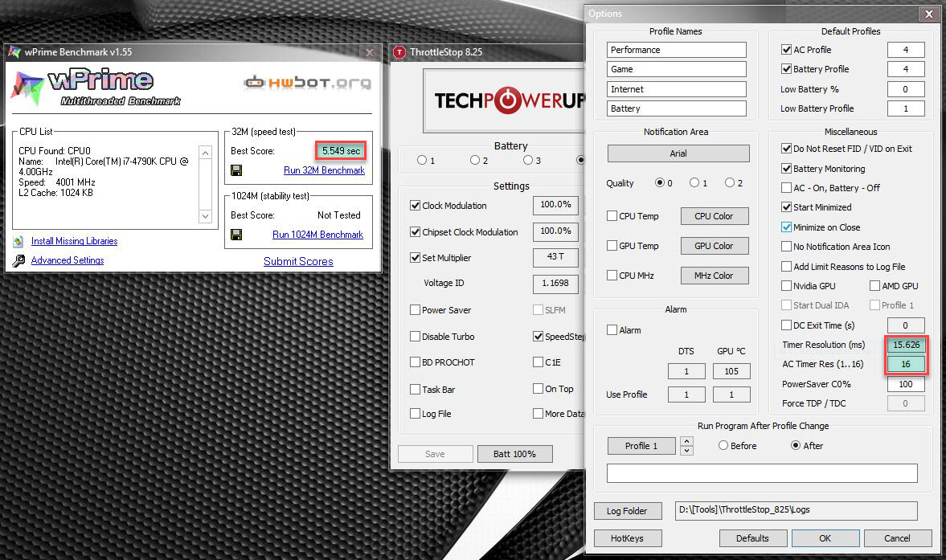The width and height of the screenshot is (946, 560).
Task: Click the GPU °C alarm field 105
Action: [731, 371]
